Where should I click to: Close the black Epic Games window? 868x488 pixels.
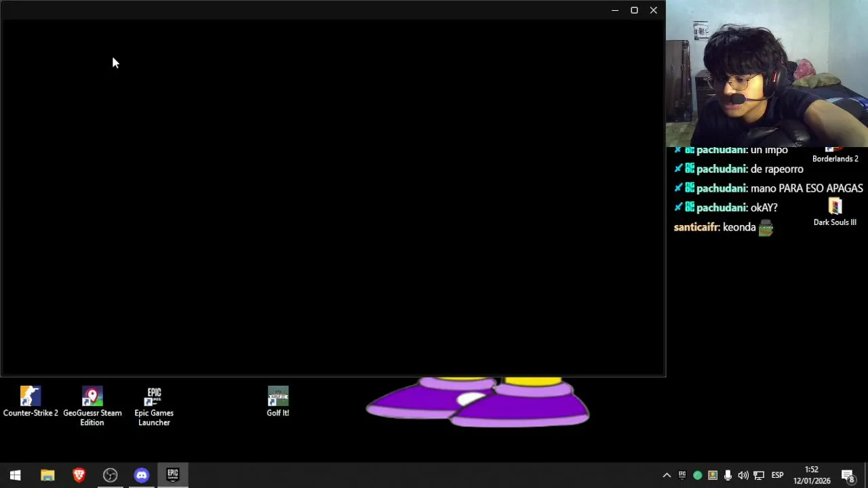point(653,10)
